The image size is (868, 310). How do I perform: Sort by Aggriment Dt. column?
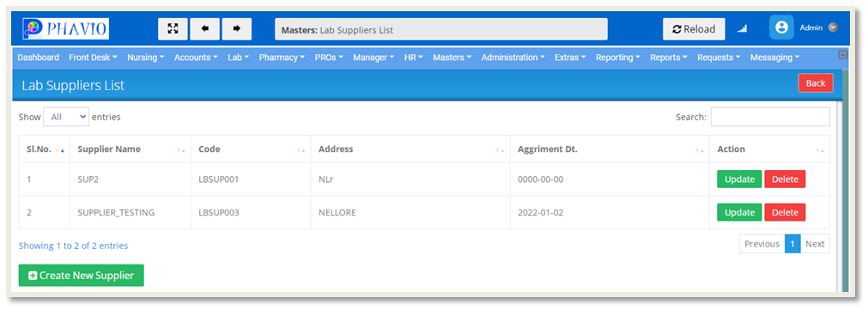point(610,149)
